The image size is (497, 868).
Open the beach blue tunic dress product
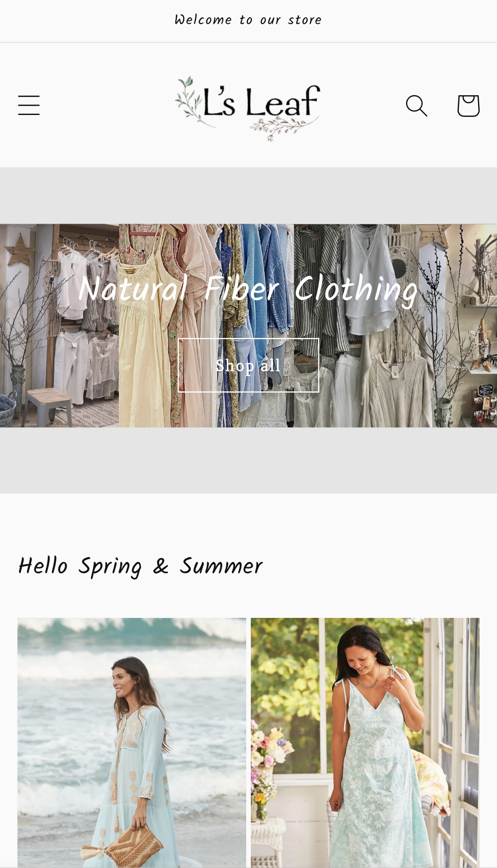point(132,743)
